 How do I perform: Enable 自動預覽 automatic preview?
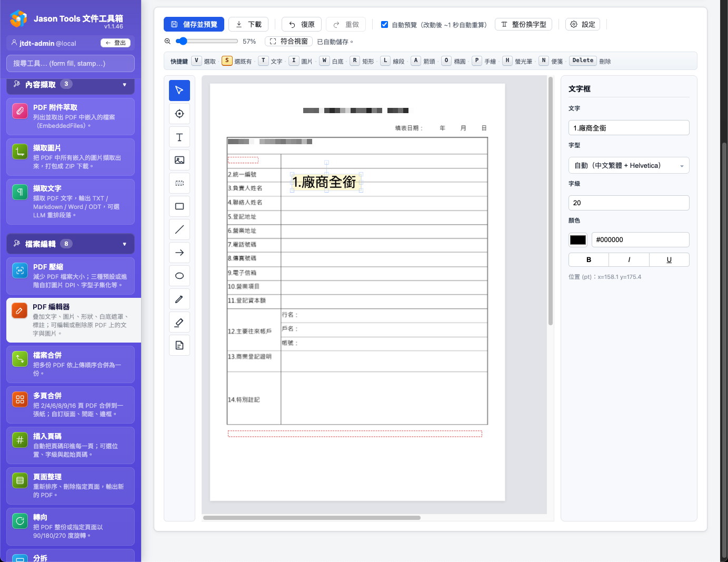click(x=384, y=24)
